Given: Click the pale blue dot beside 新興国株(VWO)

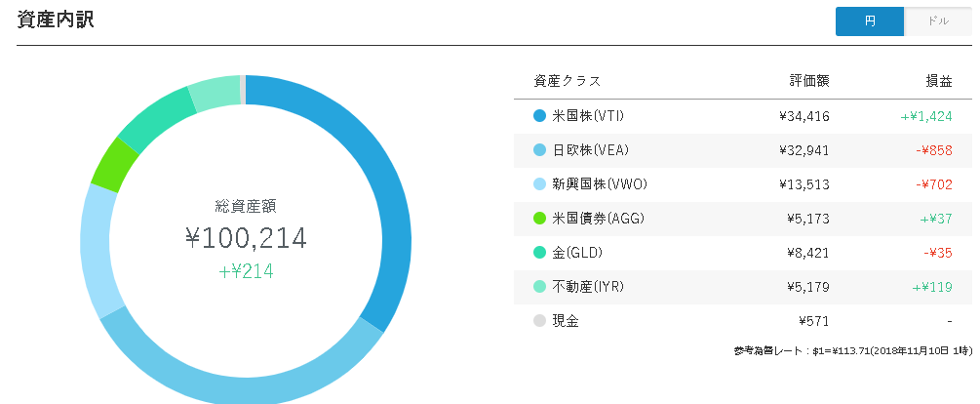Looking at the screenshot, I should click(539, 184).
